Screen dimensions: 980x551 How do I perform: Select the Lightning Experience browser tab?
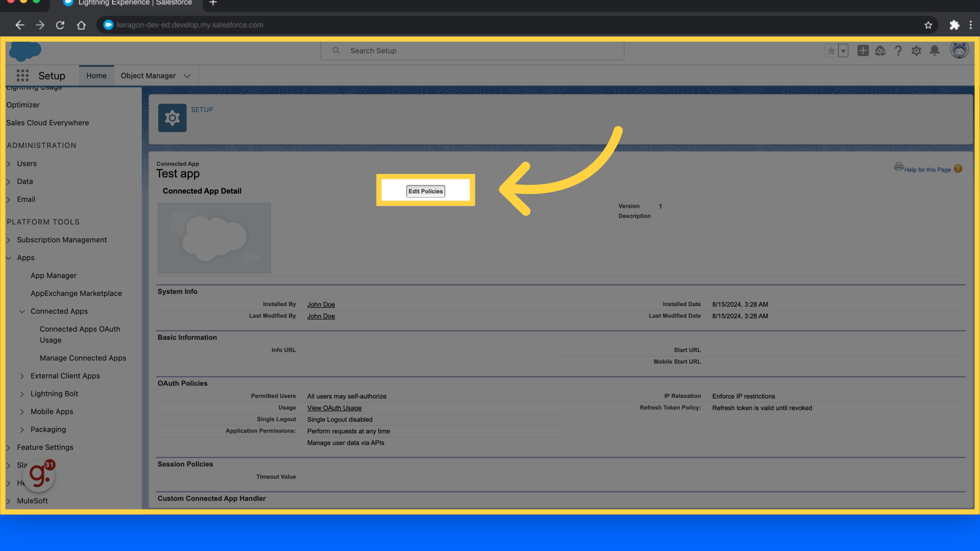(x=128, y=3)
